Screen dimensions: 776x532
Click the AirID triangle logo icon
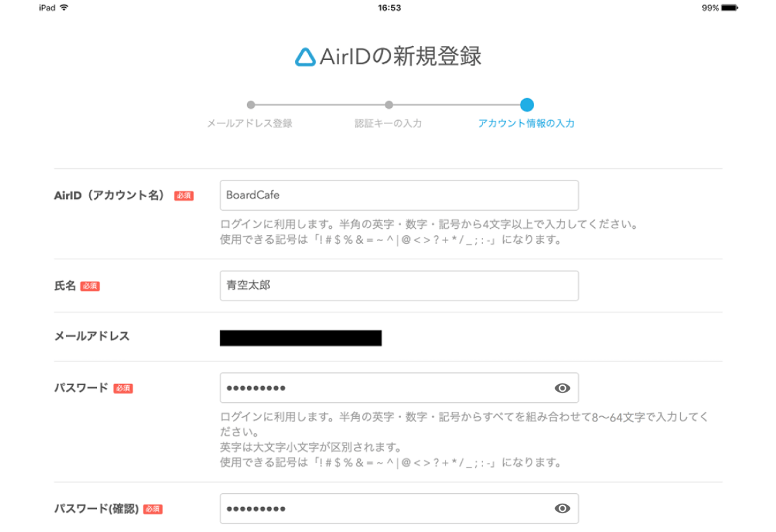305,57
